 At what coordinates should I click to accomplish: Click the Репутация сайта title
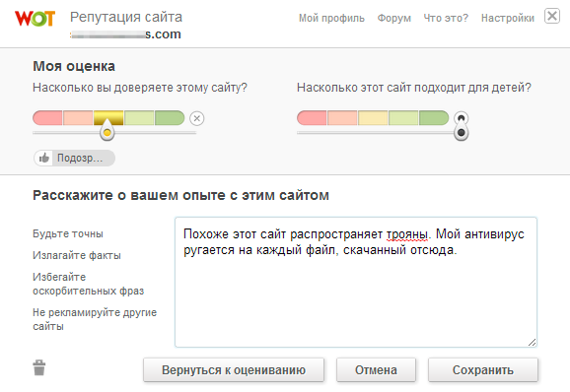126,17
